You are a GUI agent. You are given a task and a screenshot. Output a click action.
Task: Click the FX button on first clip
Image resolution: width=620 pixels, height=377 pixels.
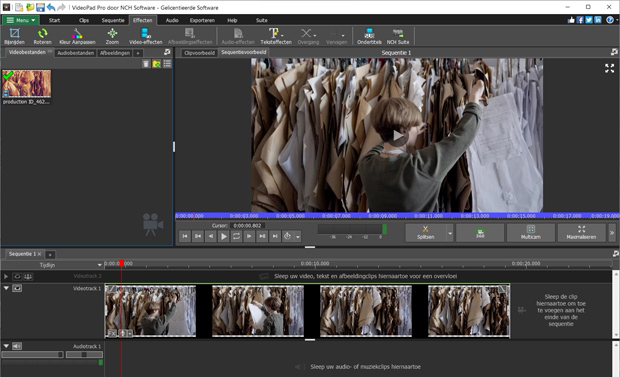pos(112,333)
